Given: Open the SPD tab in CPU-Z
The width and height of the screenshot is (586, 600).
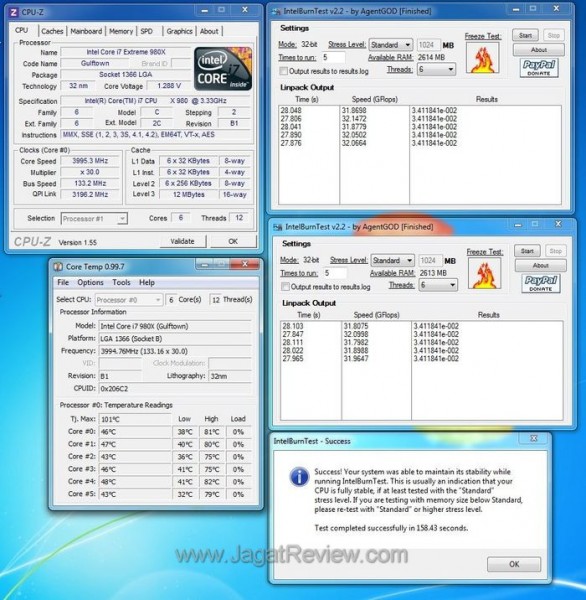Looking at the screenshot, I should tap(147, 31).
